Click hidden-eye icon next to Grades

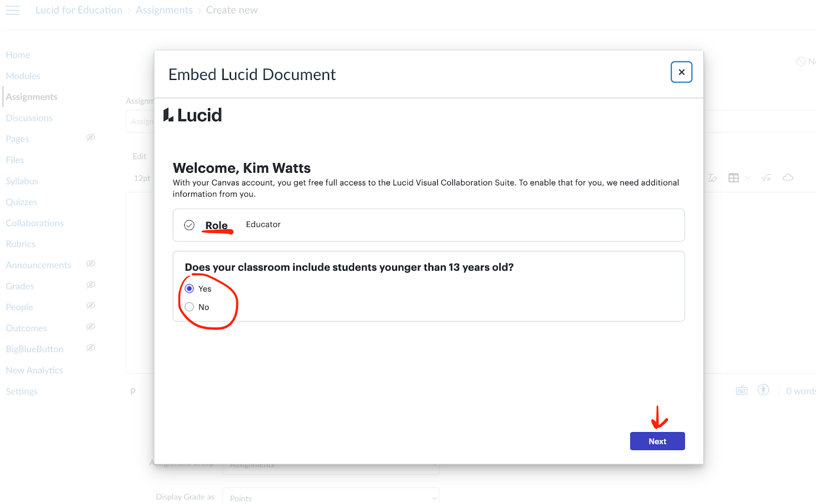coord(91,284)
